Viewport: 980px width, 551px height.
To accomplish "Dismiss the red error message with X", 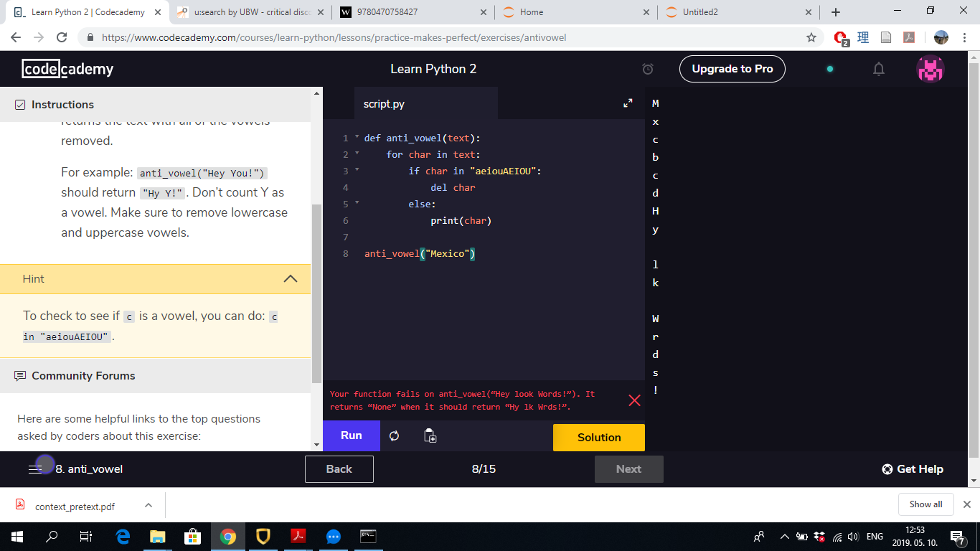I will click(x=634, y=400).
